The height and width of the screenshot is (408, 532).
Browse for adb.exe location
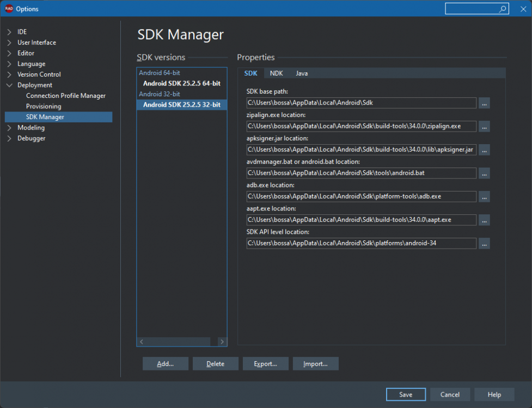pos(484,196)
